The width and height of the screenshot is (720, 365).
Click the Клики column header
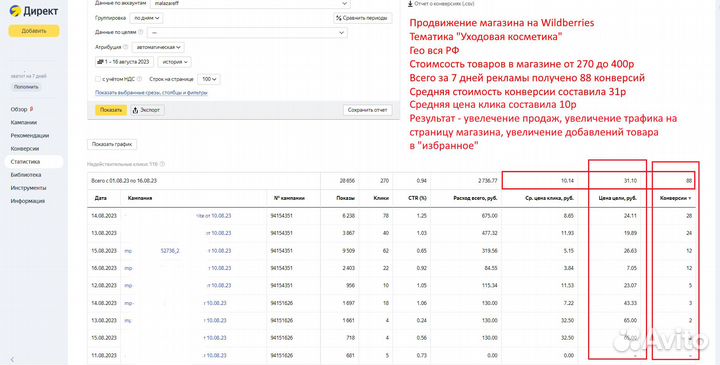tap(381, 198)
